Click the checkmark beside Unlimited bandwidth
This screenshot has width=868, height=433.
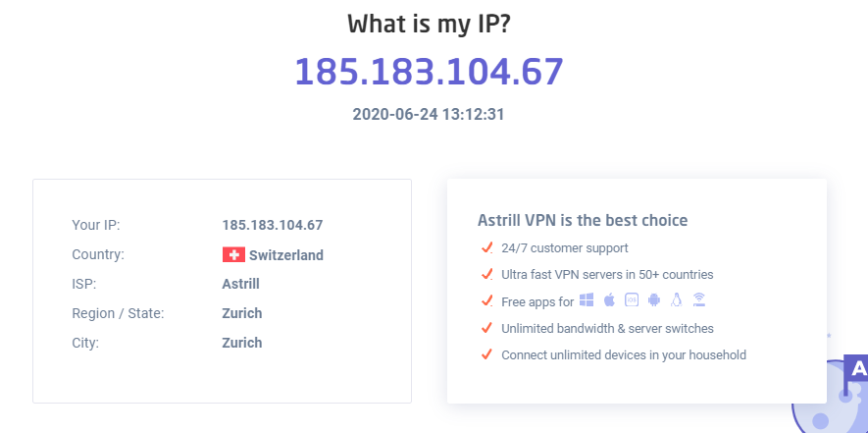coord(487,328)
